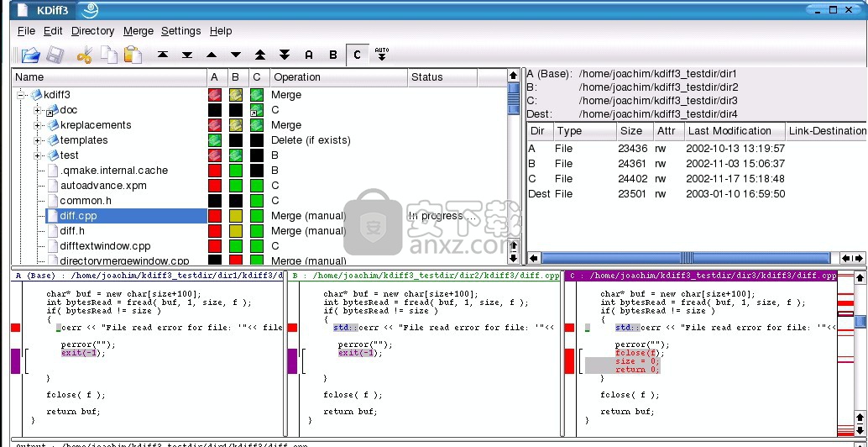Select the .qmake.internal.cache file

[114, 171]
